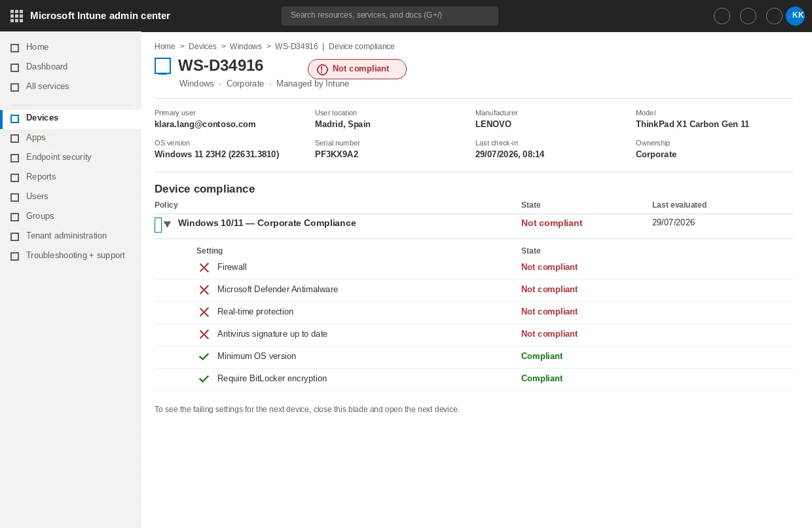Image resolution: width=812 pixels, height=528 pixels.
Task: Click the ThinkPad X1 Carbon Gen 11 model
Action: 692,124
